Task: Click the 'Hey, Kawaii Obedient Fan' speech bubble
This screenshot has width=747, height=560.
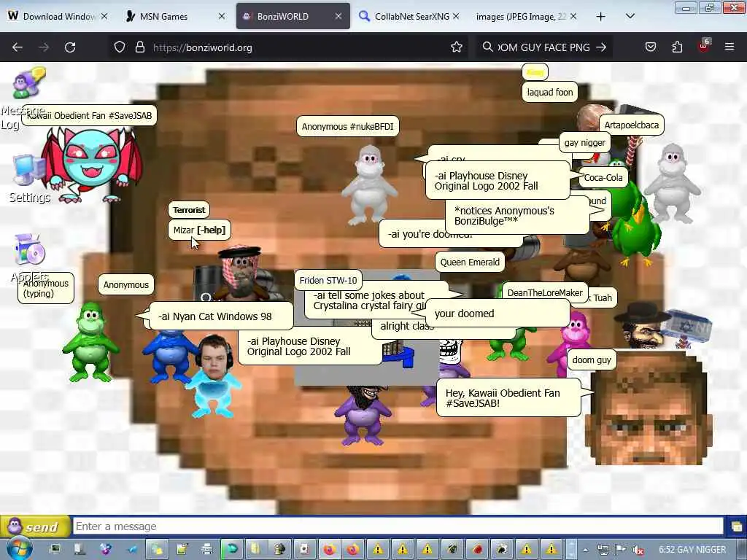Action: [x=508, y=397]
